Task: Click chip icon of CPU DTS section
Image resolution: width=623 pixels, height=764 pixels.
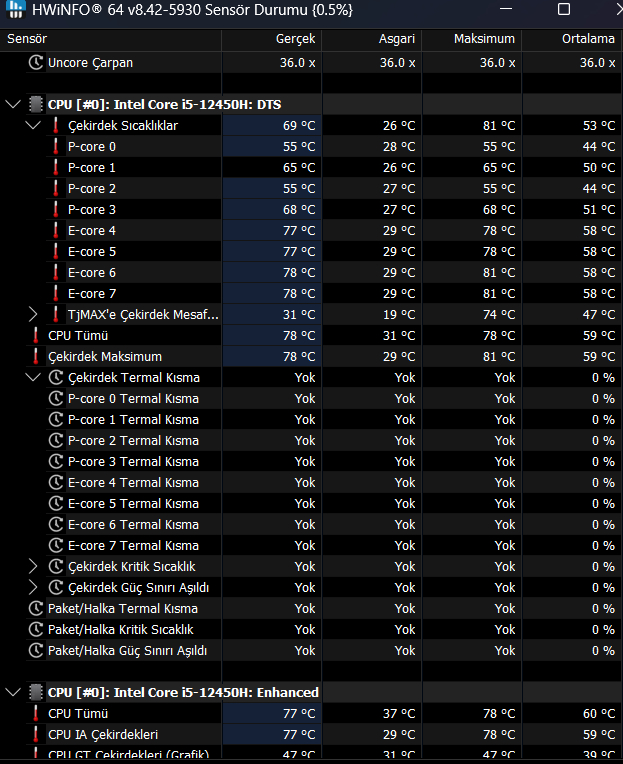Action: coord(36,104)
